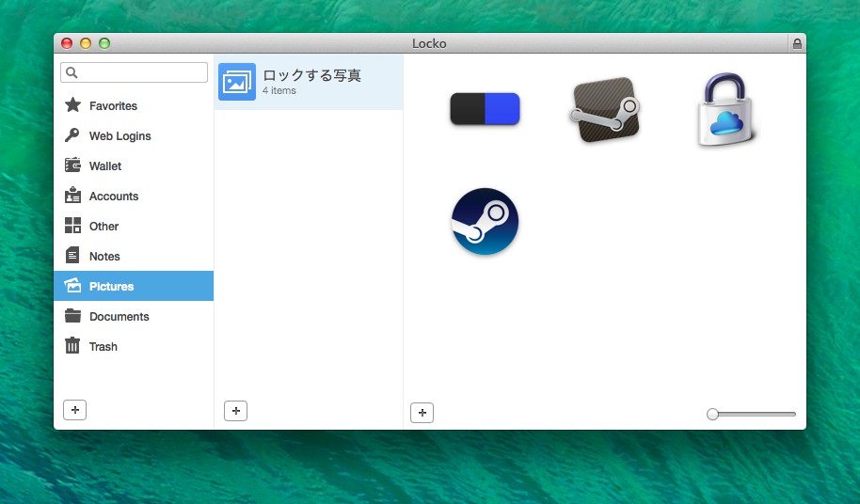Select the Pictures category label
This screenshot has height=504, width=860.
pyautogui.click(x=112, y=287)
